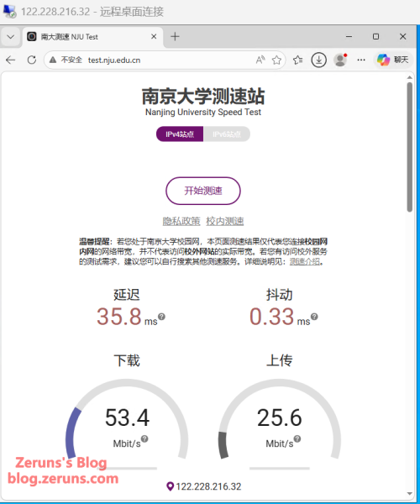Click the not secure warning indicator
Image resolution: width=420 pixels, height=504 pixels.
coord(66,60)
